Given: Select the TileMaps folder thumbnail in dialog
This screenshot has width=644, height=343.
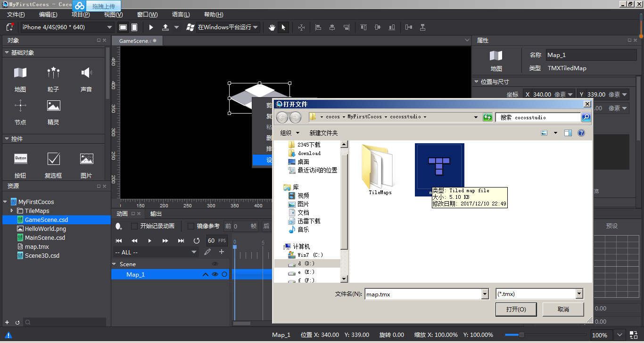Looking at the screenshot, I should (x=380, y=170).
